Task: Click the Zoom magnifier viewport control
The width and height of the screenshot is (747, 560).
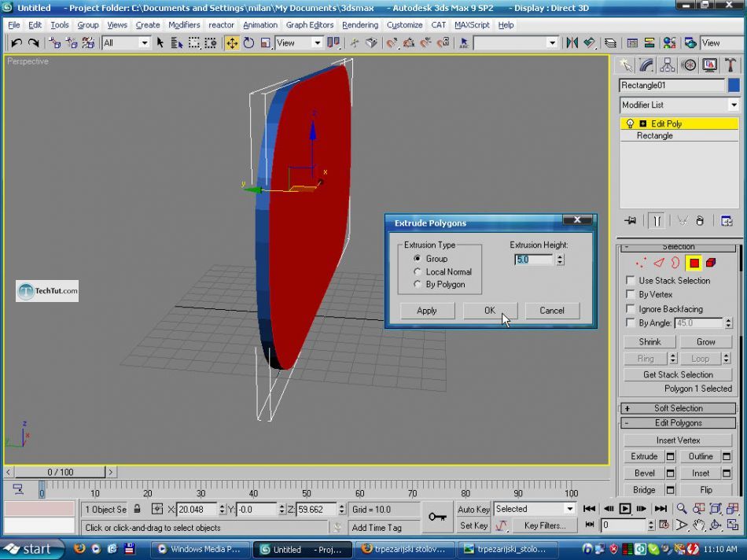Action: (x=682, y=509)
